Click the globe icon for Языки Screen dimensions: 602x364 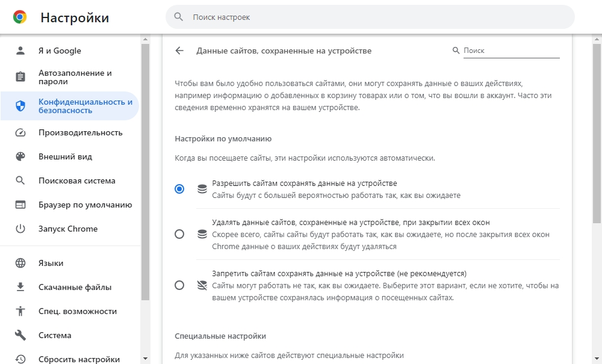20,263
